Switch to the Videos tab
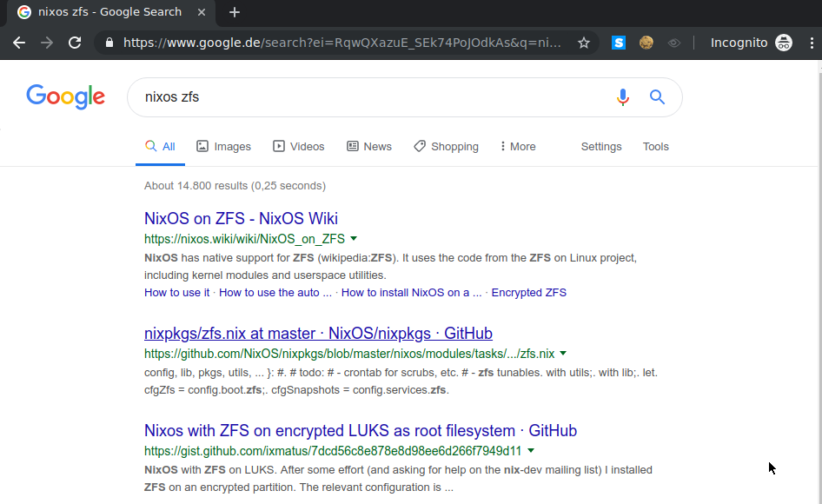The image size is (822, 504). (x=299, y=147)
